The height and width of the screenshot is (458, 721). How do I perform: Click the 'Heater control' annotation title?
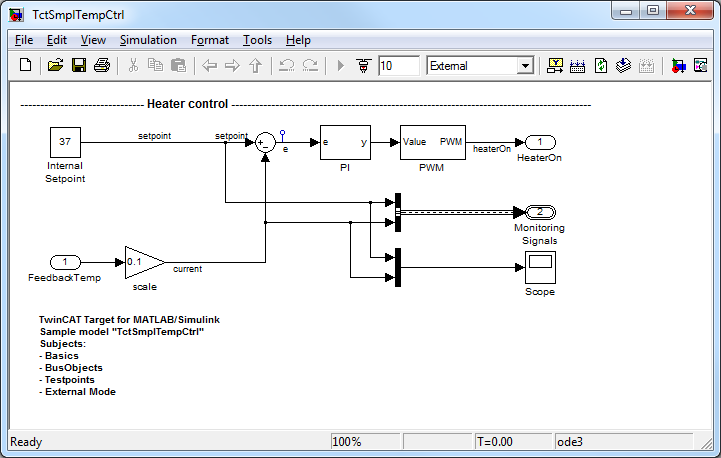pyautogui.click(x=187, y=104)
